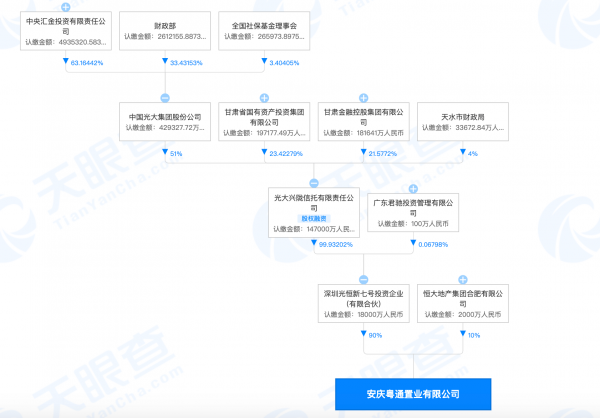Expand the 广东君驰投资管理有限公司 plus icon
This screenshot has width=600, height=418.
point(413,188)
